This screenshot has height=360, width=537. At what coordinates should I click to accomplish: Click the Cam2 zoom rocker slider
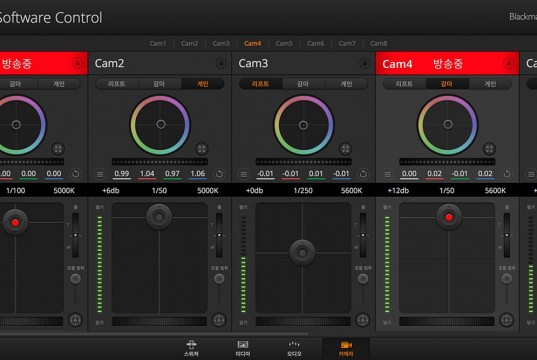click(219, 235)
